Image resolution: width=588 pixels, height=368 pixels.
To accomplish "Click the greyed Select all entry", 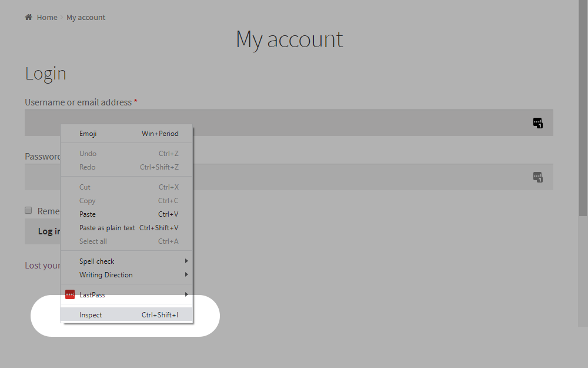I will click(x=126, y=241).
